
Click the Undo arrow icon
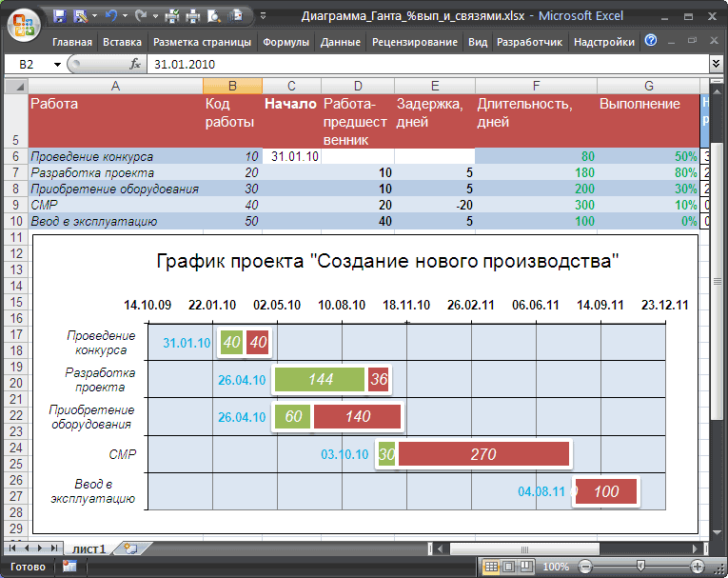111,16
